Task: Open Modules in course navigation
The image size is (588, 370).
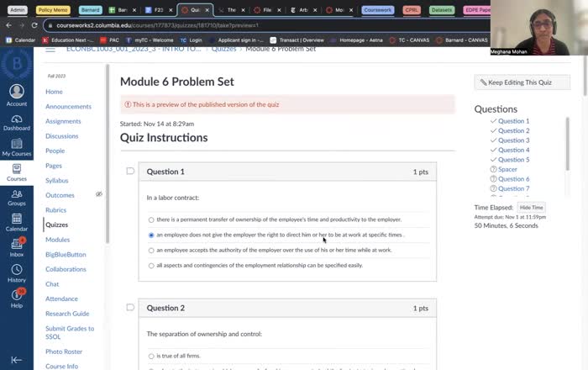Action: [57, 240]
